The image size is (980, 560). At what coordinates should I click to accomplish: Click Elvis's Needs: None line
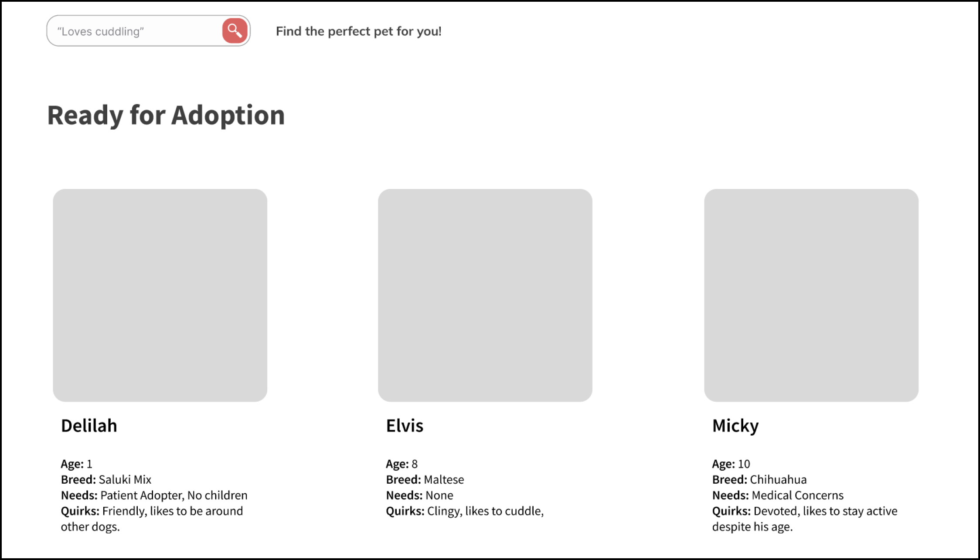coord(419,495)
